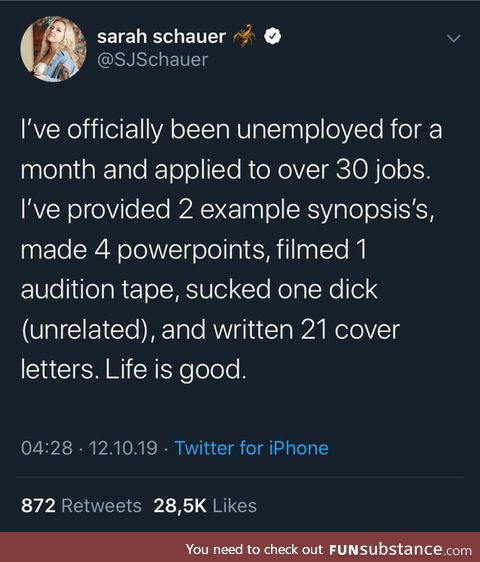Click the scorpion emoji beside the name
Viewport: 480px width, 562px height.
coord(244,36)
